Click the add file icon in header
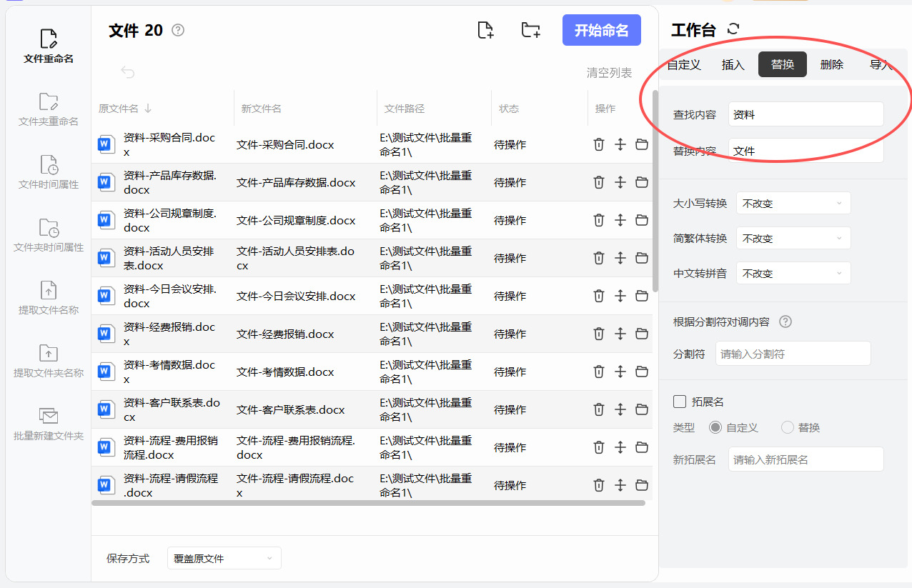Image resolution: width=912 pixels, height=588 pixels. tap(485, 30)
